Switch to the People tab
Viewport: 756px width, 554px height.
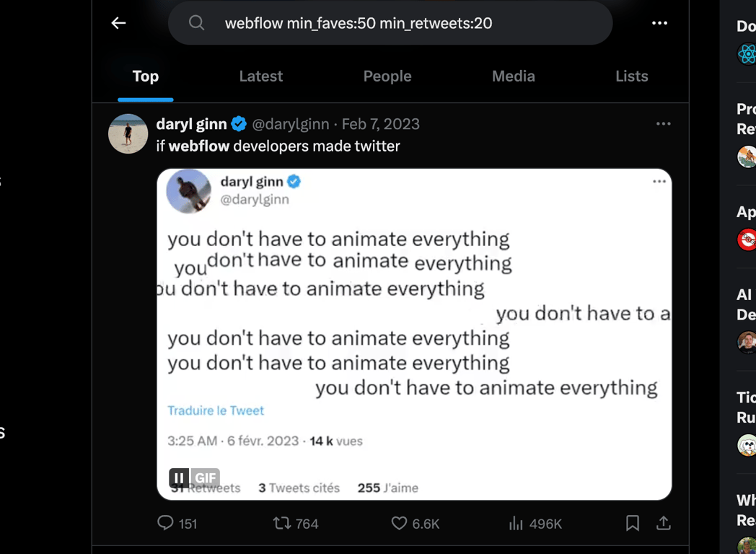[387, 76]
